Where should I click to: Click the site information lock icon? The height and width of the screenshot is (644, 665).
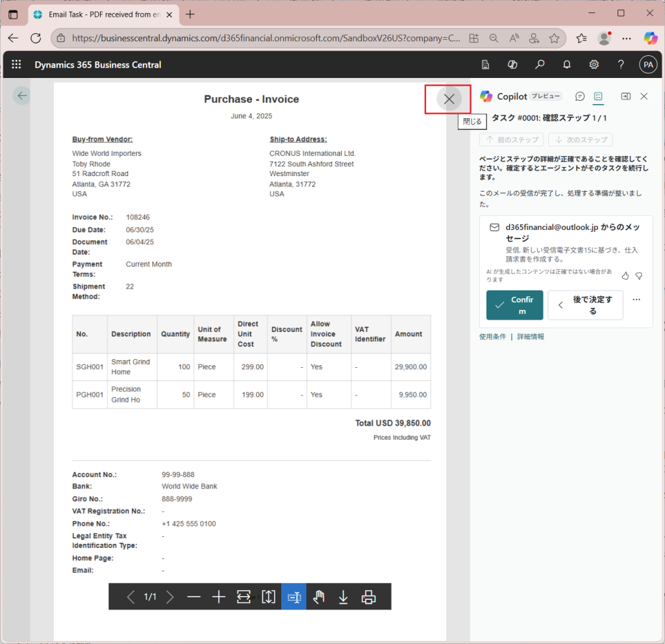61,38
